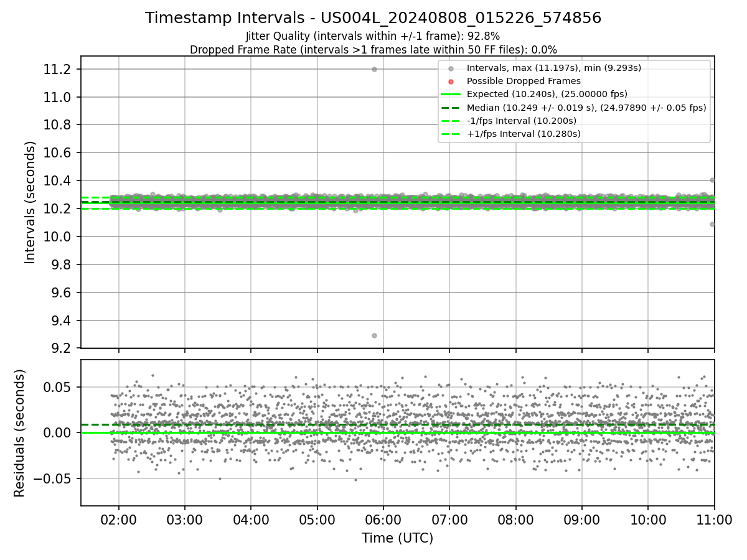This screenshot has height=560, width=747.
Task: Click the "Median (10.249 +/- 0.019 s)" legend entry
Action: tap(586, 108)
